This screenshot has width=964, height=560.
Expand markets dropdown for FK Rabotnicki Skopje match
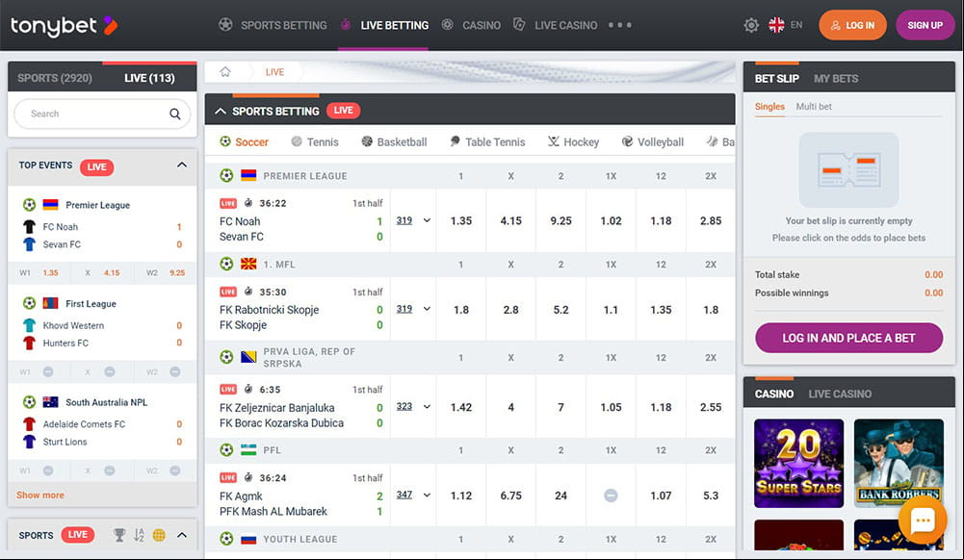(427, 309)
